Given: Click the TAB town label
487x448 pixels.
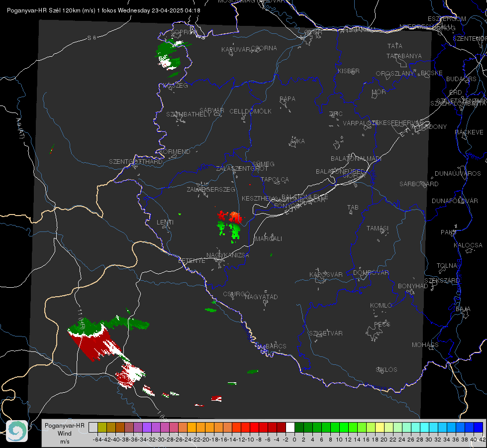Looking at the screenshot, I should coord(353,208).
